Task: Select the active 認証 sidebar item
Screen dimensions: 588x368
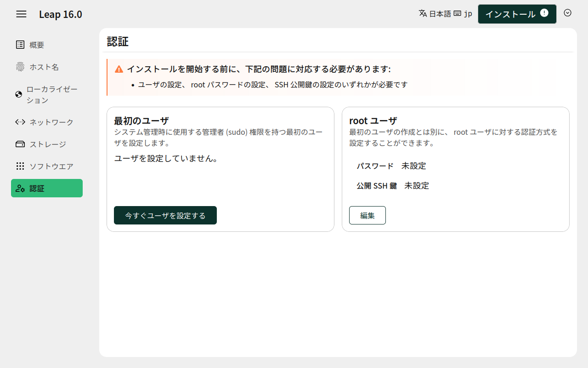Action: (47, 188)
